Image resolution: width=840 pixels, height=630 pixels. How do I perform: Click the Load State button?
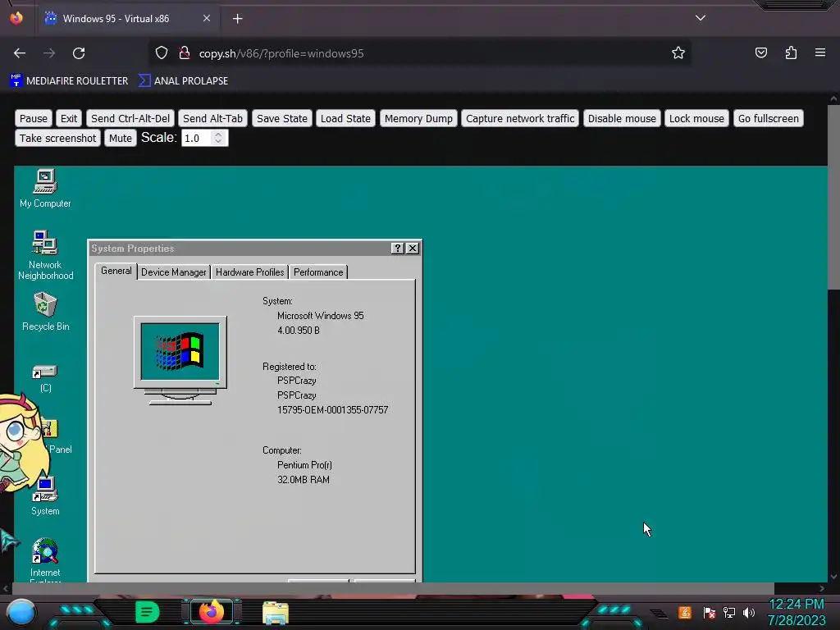345,118
